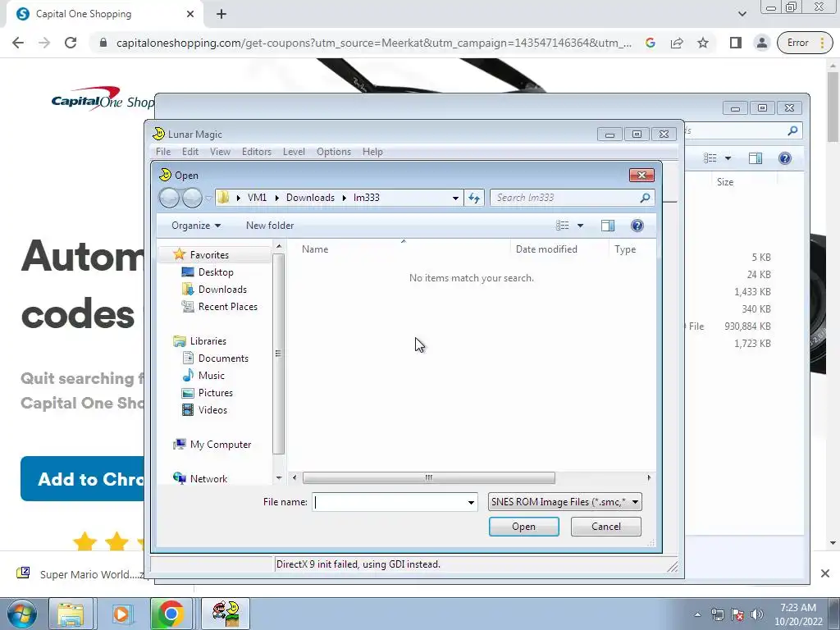Screen dimensions: 840x630
Task: Open Chrome tab search chevron
Action: click(x=742, y=14)
